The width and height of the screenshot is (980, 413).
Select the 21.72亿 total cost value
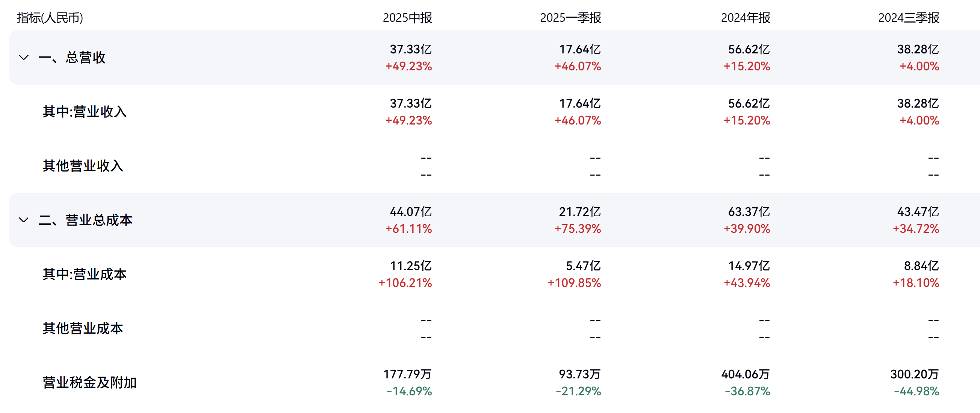coord(579,212)
